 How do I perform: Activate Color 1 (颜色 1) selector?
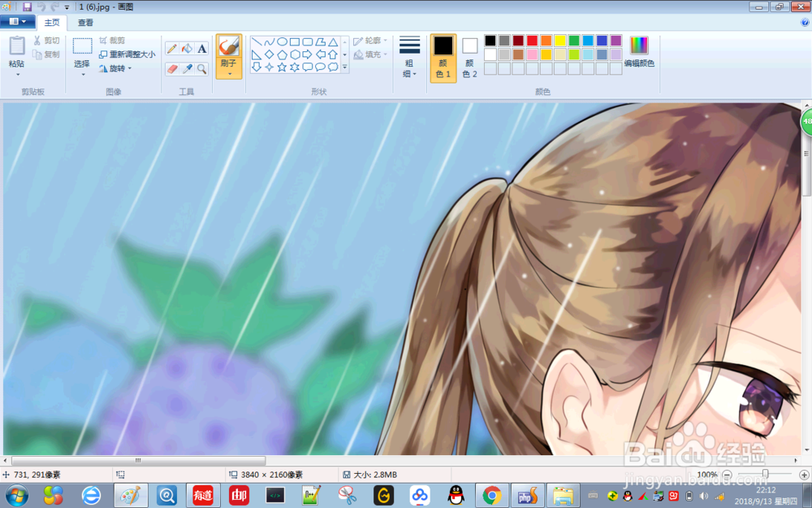pyautogui.click(x=443, y=58)
